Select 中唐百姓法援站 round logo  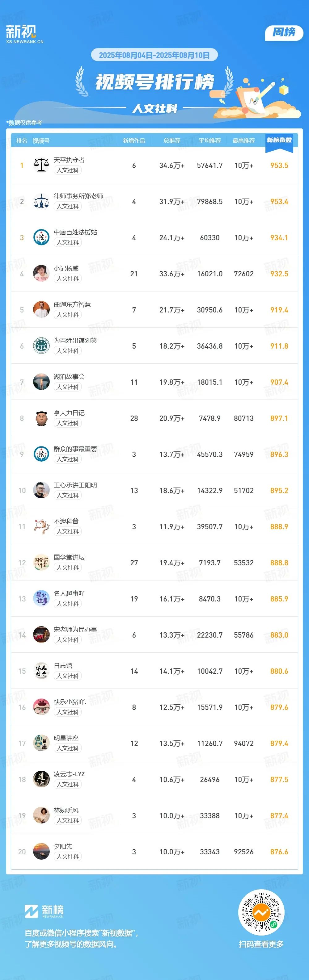(x=41, y=237)
